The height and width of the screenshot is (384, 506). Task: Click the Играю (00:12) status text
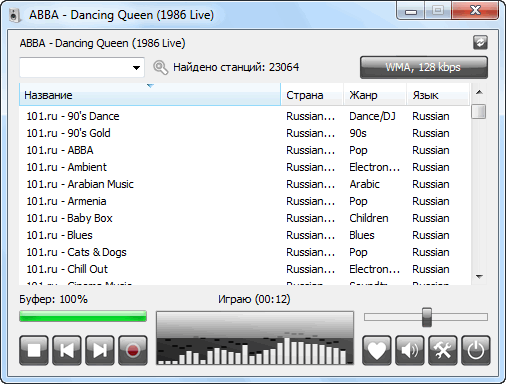[254, 299]
